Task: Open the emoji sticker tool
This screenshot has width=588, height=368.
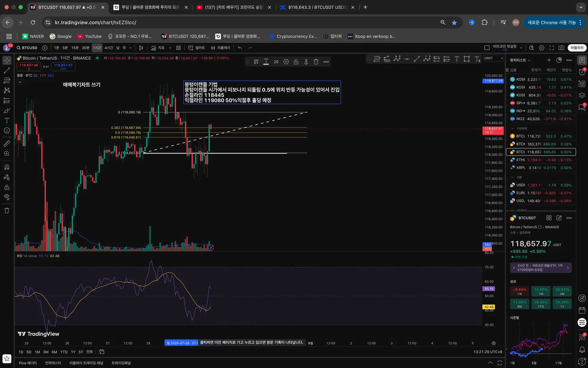Action: (x=7, y=131)
